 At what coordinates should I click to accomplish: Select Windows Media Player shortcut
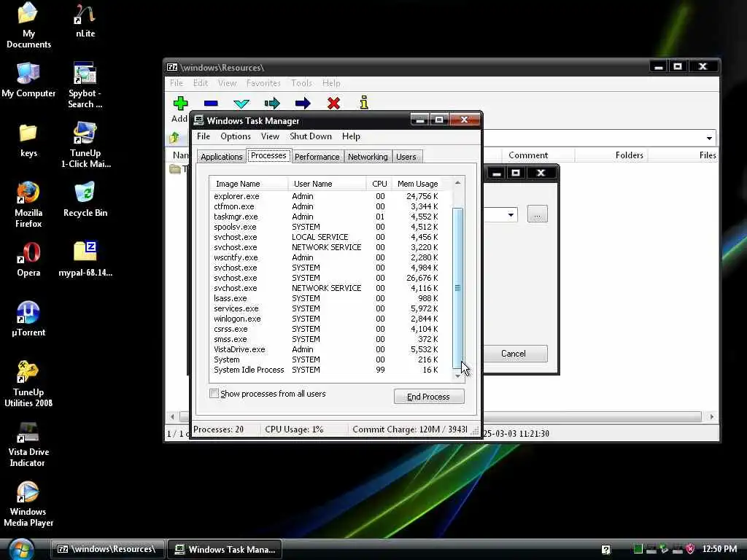pos(28,505)
